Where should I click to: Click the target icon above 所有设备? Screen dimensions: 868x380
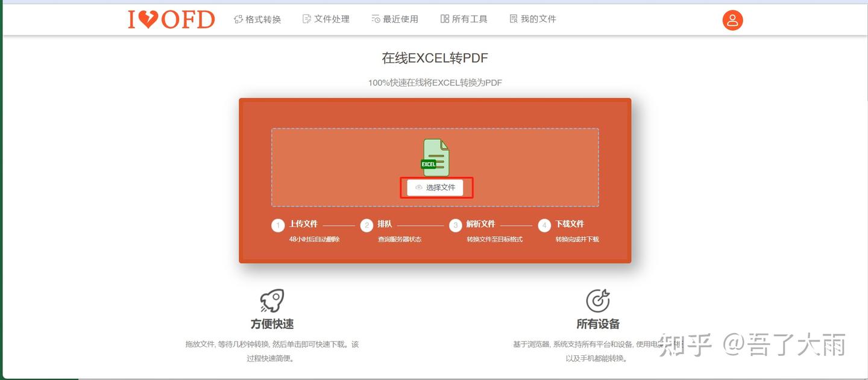597,300
